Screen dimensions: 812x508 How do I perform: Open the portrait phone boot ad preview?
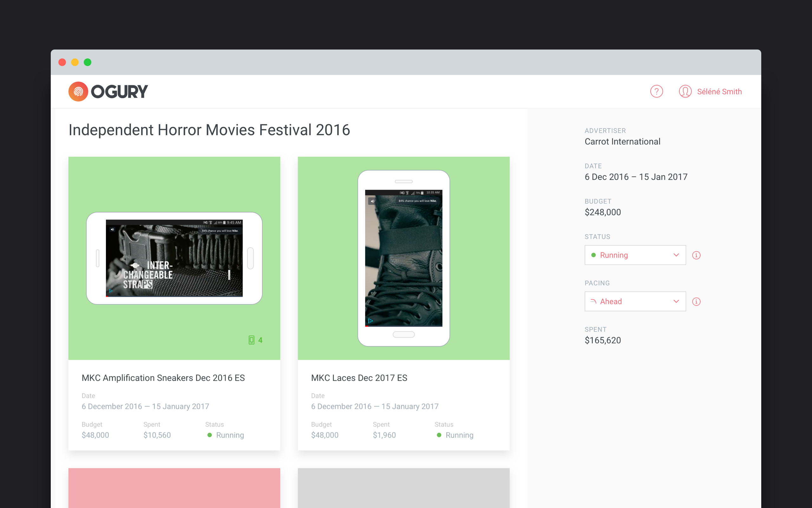point(404,258)
